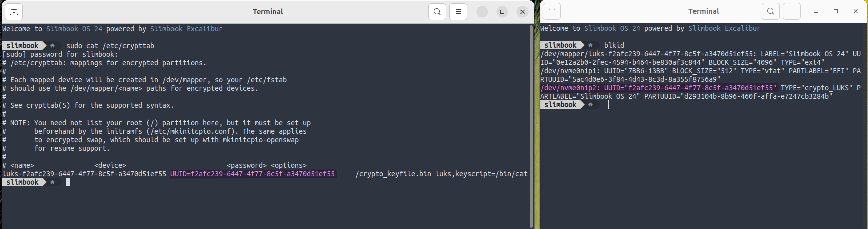The image size is (868, 229).
Task: Click the highlighted /dev/nvme0n1p2 line in blkid output
Action: [x=658, y=88]
